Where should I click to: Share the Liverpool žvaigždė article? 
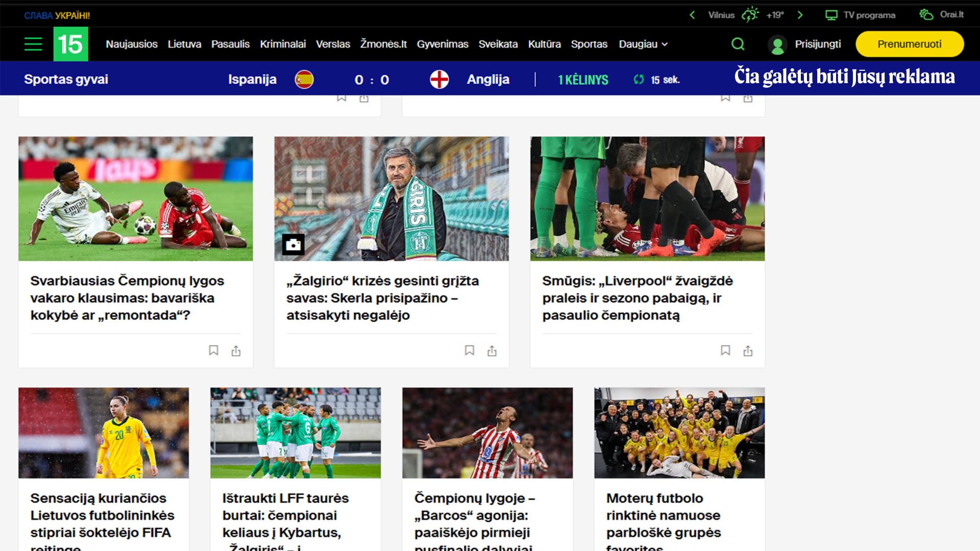coord(748,350)
